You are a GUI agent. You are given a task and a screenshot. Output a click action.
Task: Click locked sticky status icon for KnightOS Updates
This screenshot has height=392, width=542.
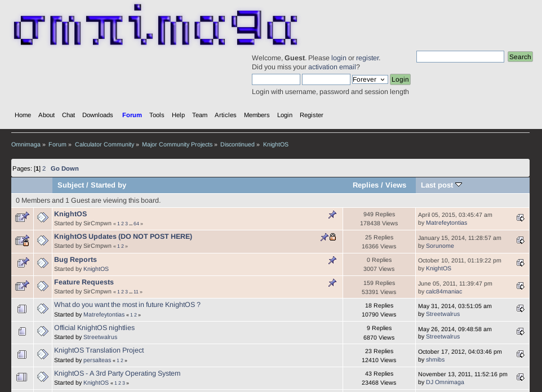click(x=22, y=240)
